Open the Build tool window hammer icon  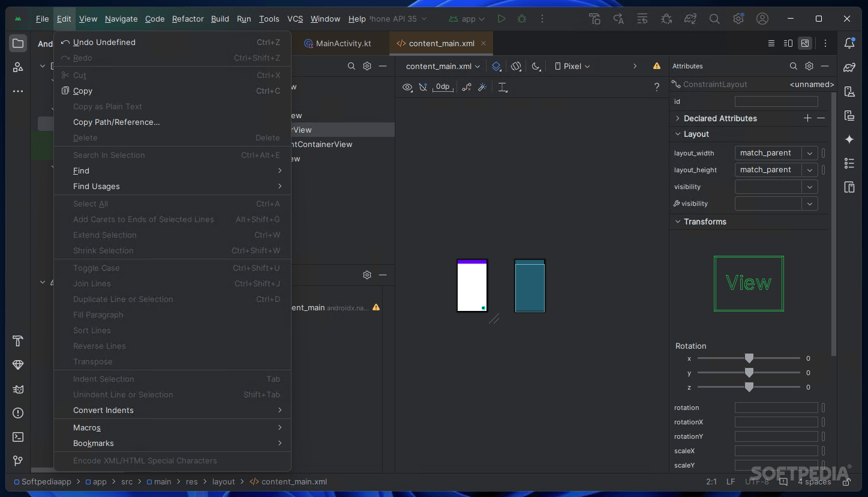tap(17, 341)
